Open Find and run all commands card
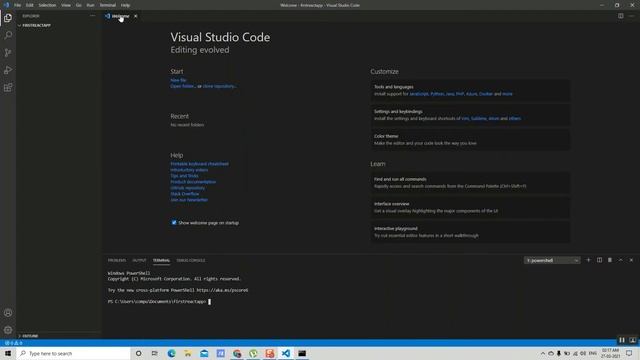Viewport: 640px width, 360px height. tap(471, 182)
